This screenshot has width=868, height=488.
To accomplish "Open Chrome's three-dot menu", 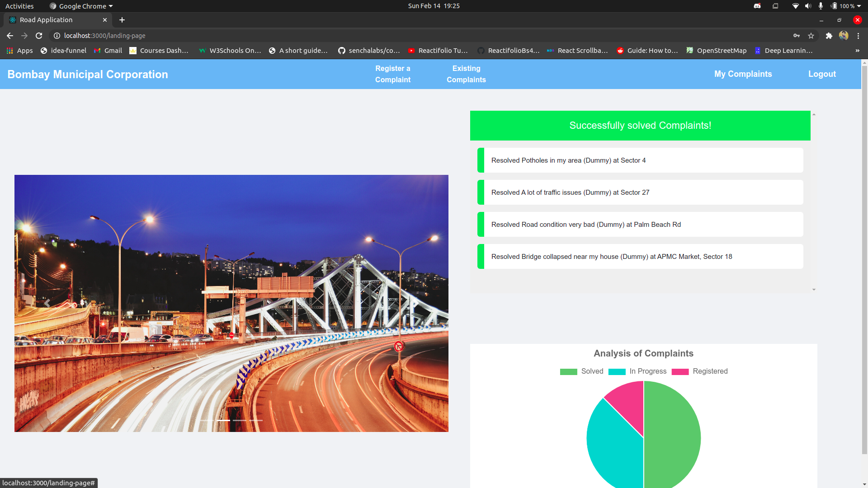I will coord(858,36).
